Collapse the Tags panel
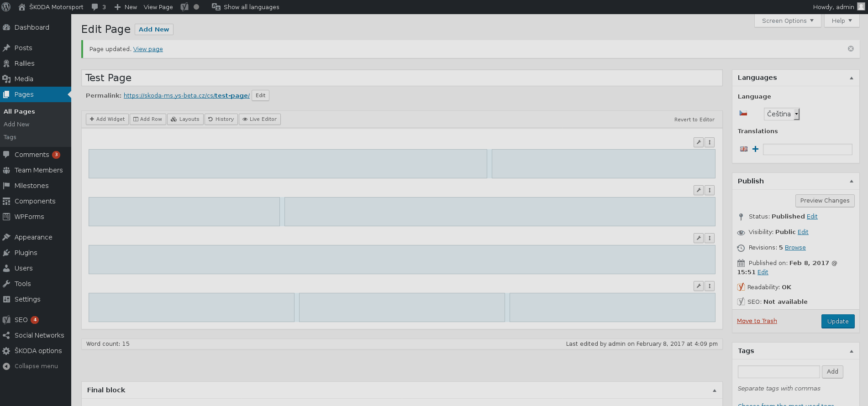The height and width of the screenshot is (406, 868). pos(852,351)
